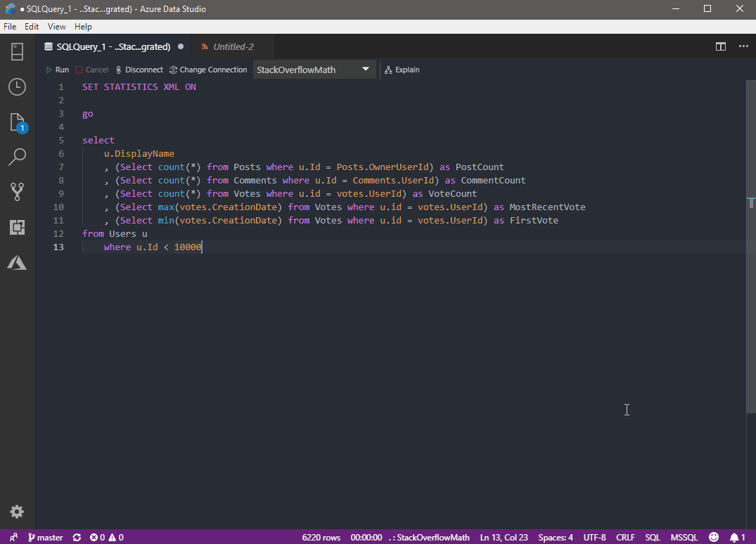Change indentation via Spaces: 4
The image size is (756, 544).
[x=556, y=537]
